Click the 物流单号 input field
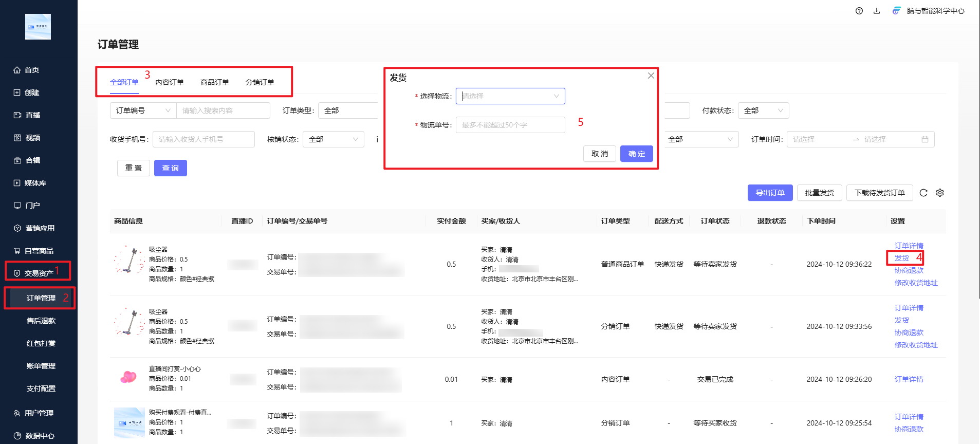This screenshot has width=980, height=444. point(510,125)
